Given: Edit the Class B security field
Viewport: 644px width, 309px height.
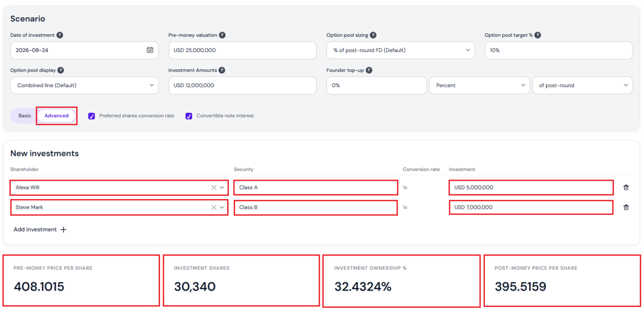Looking at the screenshot, I should [x=315, y=207].
